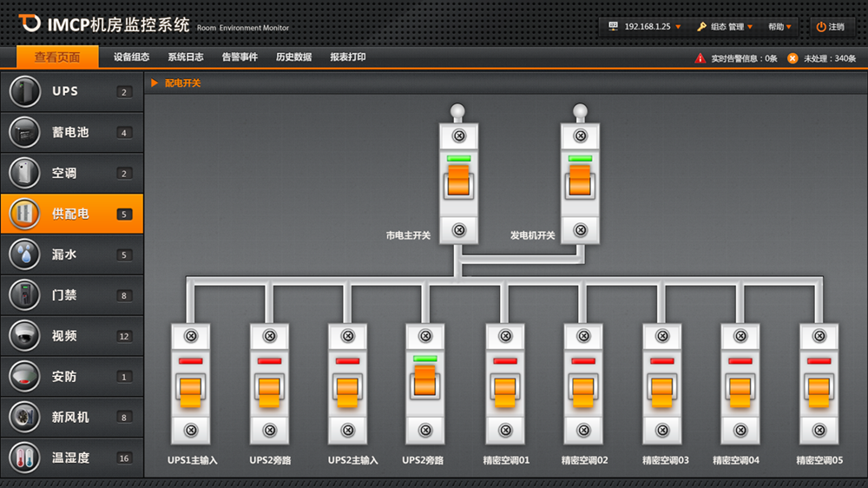Viewport: 868px width, 488px height.
Task: Click the count badge 12 beside 视频
Action: point(124,336)
